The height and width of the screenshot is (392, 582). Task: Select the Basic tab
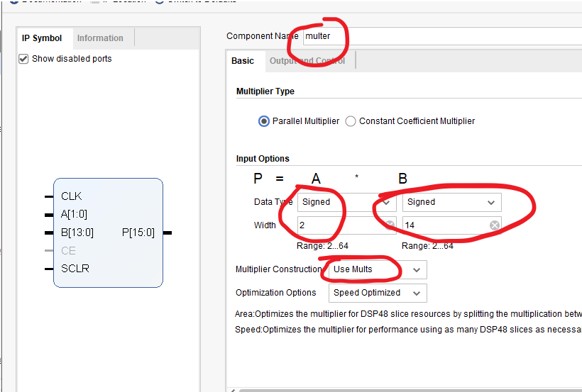pyautogui.click(x=243, y=61)
